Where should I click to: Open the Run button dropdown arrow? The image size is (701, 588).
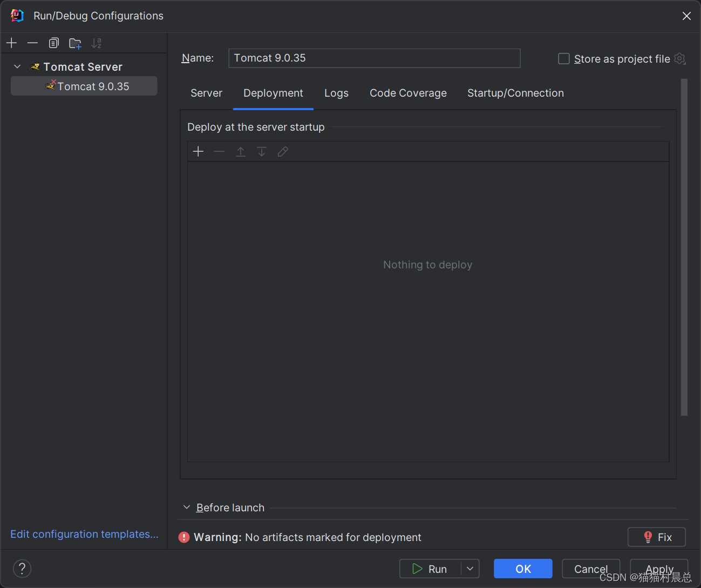coord(470,569)
